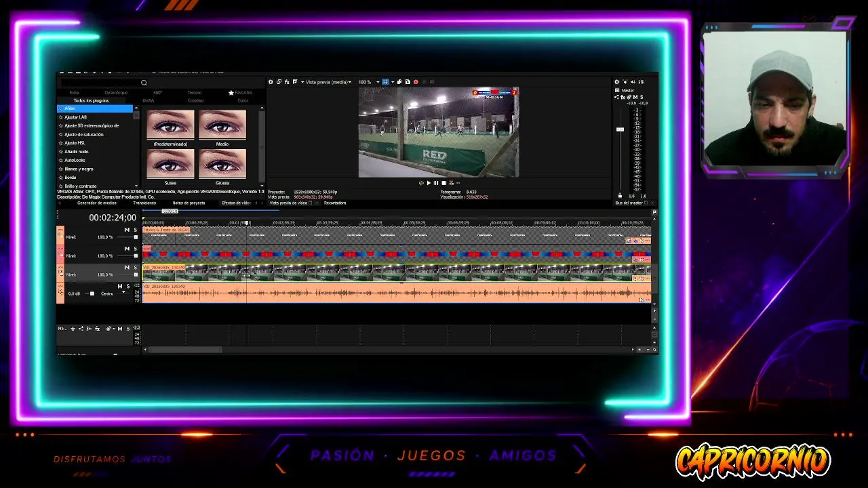Select the Añadir ruido plug-in
Viewport: 868px width, 488px height.
tap(77, 152)
